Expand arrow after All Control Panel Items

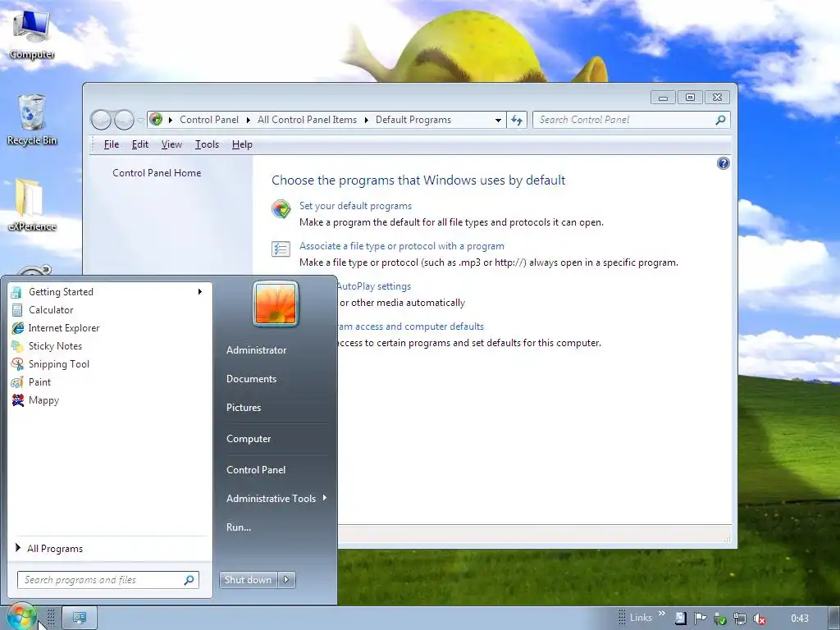(x=367, y=120)
